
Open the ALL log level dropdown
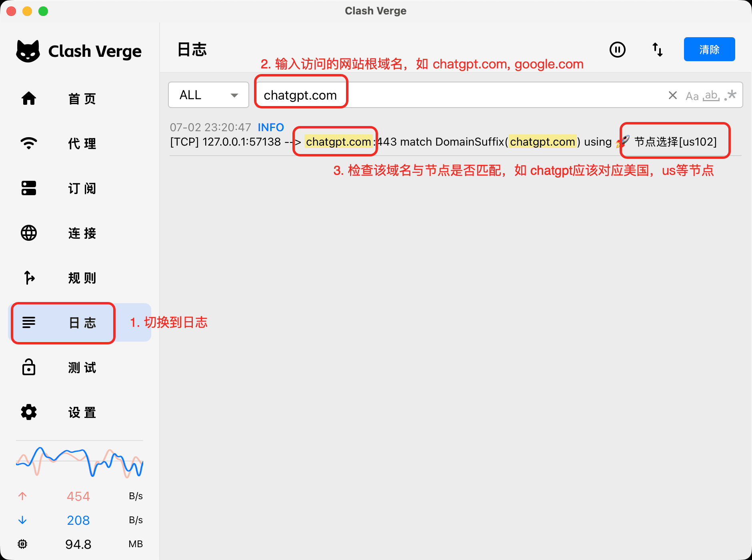click(209, 95)
